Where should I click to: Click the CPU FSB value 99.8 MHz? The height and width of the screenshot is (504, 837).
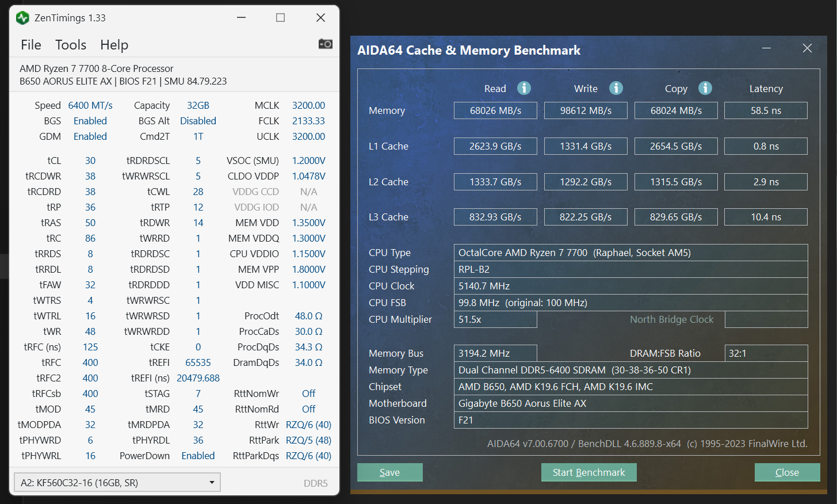pyautogui.click(x=631, y=303)
